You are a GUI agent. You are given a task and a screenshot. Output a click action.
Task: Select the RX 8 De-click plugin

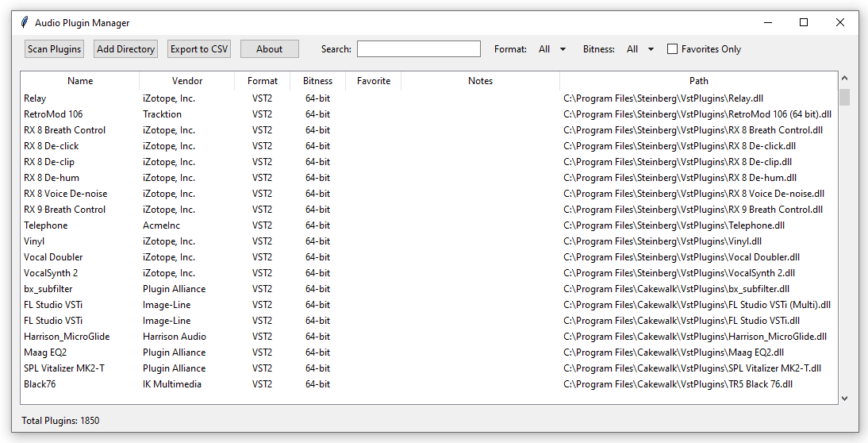coord(429,146)
